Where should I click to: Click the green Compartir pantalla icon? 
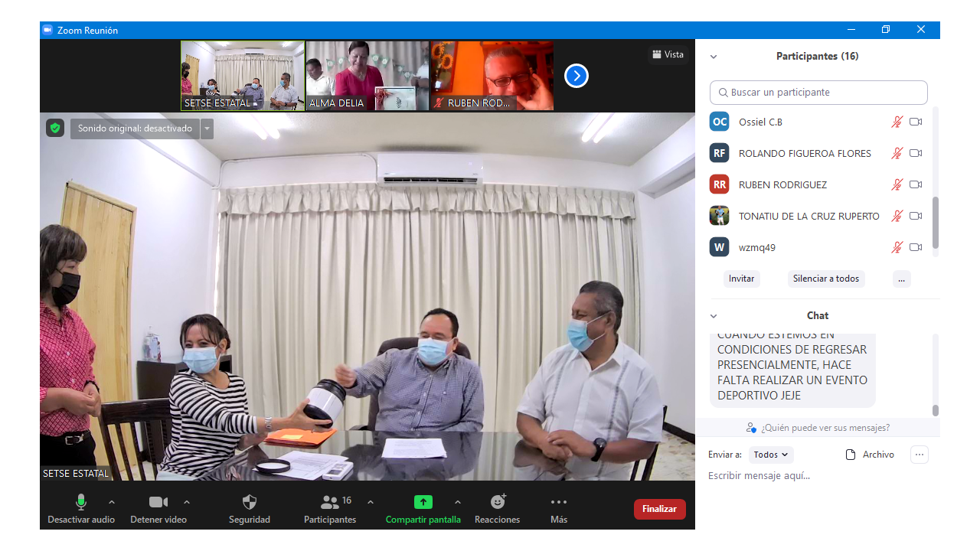pos(423,502)
